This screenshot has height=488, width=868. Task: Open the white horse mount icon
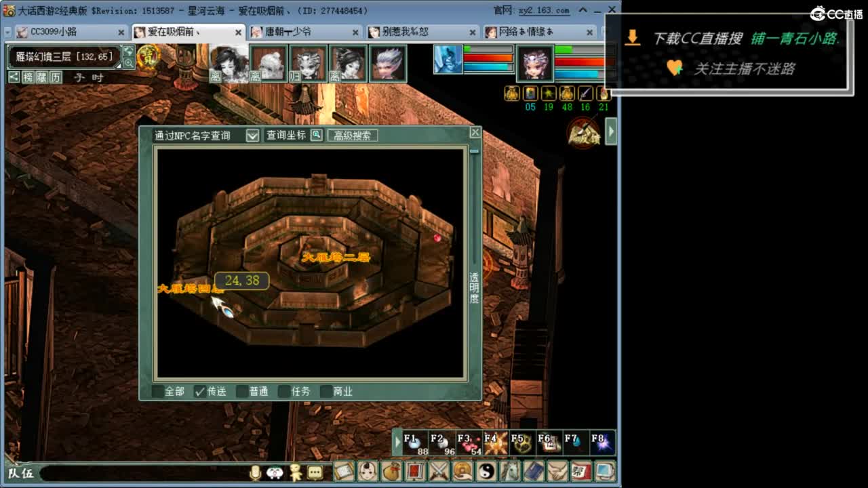[x=510, y=471]
